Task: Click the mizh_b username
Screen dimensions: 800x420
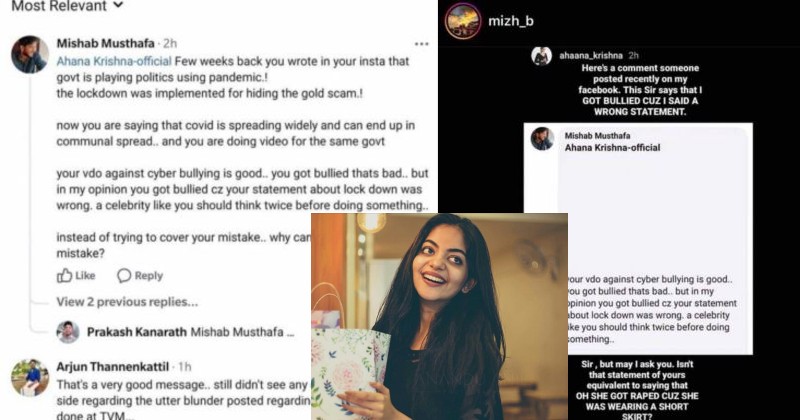Action: coord(511,21)
